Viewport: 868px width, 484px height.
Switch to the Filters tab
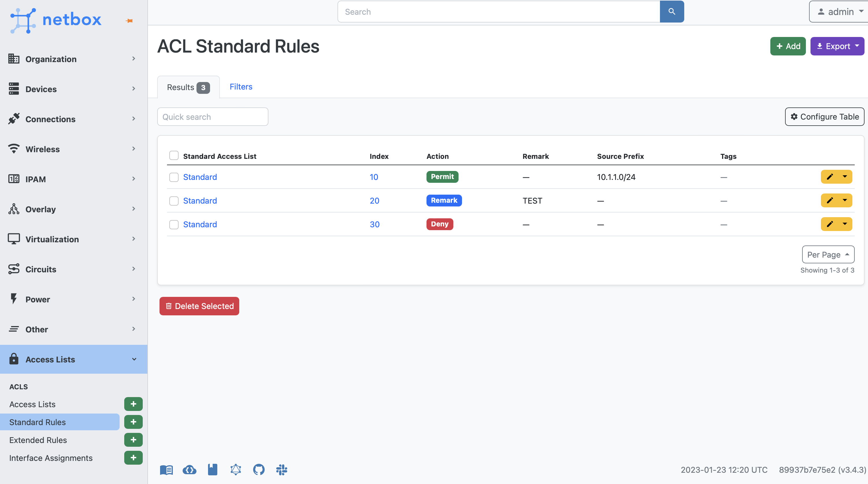coord(241,86)
